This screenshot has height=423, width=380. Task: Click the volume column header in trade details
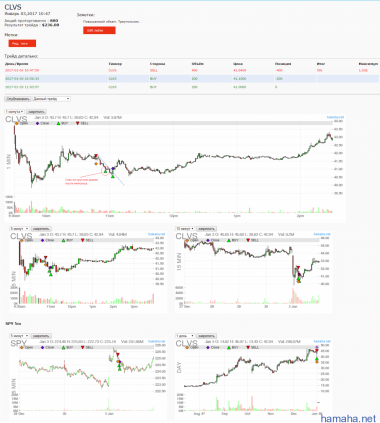pos(197,63)
